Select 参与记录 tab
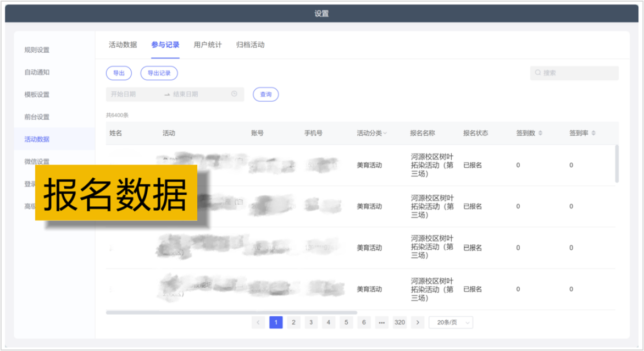The image size is (644, 351). click(165, 45)
